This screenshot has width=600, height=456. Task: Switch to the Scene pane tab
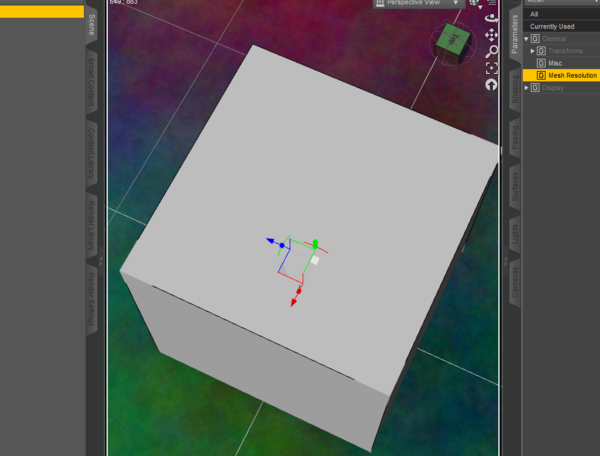point(91,25)
